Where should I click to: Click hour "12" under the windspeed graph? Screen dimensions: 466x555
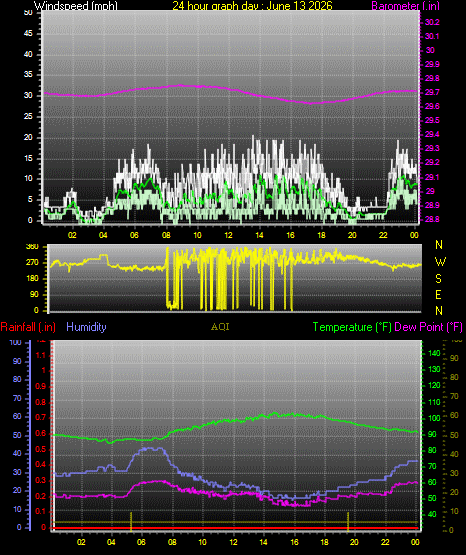(228, 235)
